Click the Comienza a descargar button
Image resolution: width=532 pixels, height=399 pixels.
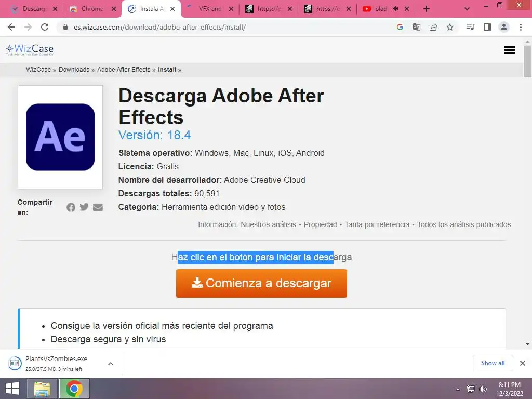pyautogui.click(x=261, y=283)
